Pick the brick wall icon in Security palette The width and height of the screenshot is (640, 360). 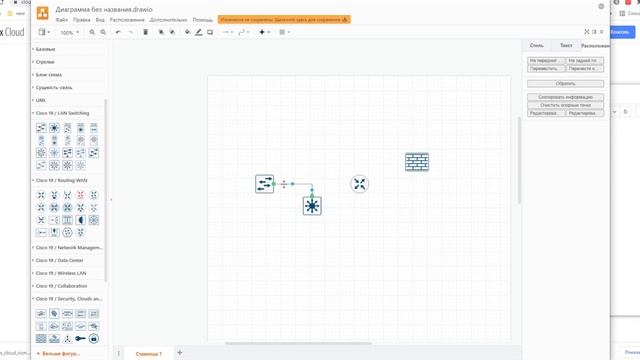click(41, 338)
